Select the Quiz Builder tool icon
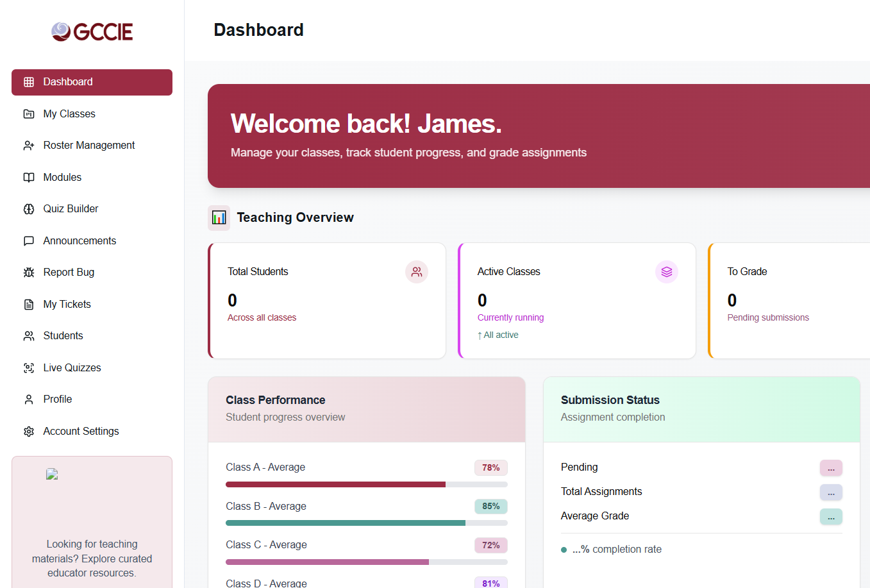This screenshot has width=870, height=588. coord(29,208)
